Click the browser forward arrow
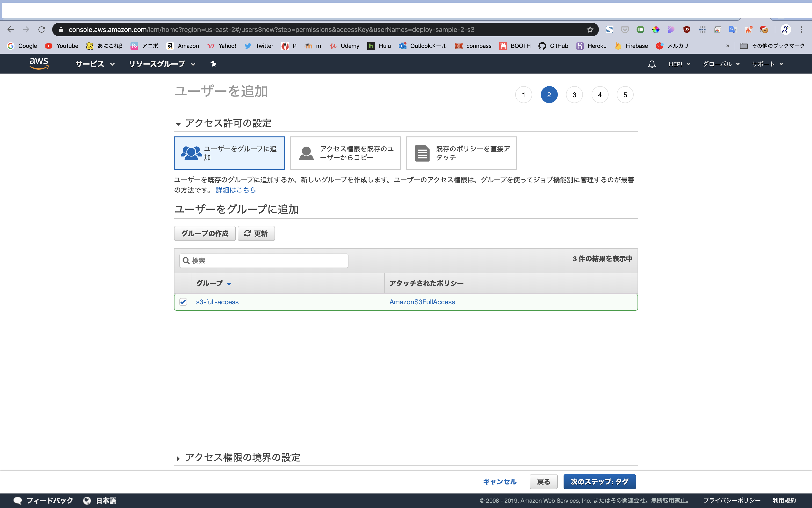This screenshot has width=812, height=508. tap(26, 30)
